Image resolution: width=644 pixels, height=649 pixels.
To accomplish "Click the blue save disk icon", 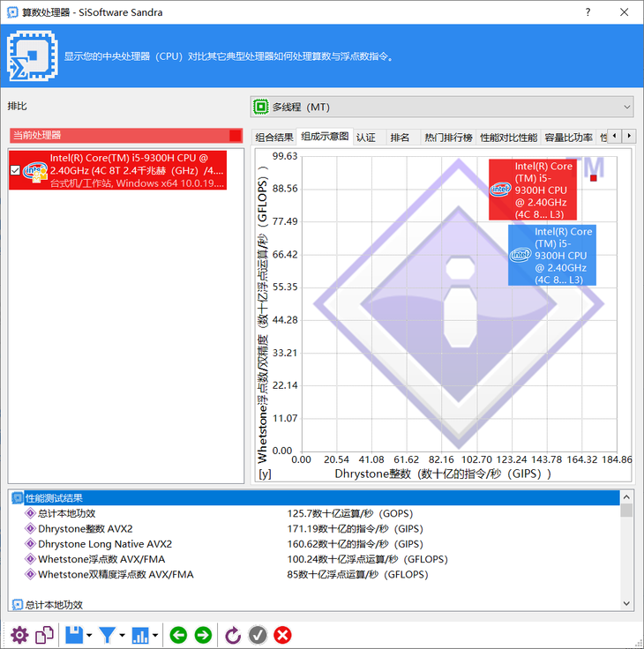I will coord(74,635).
